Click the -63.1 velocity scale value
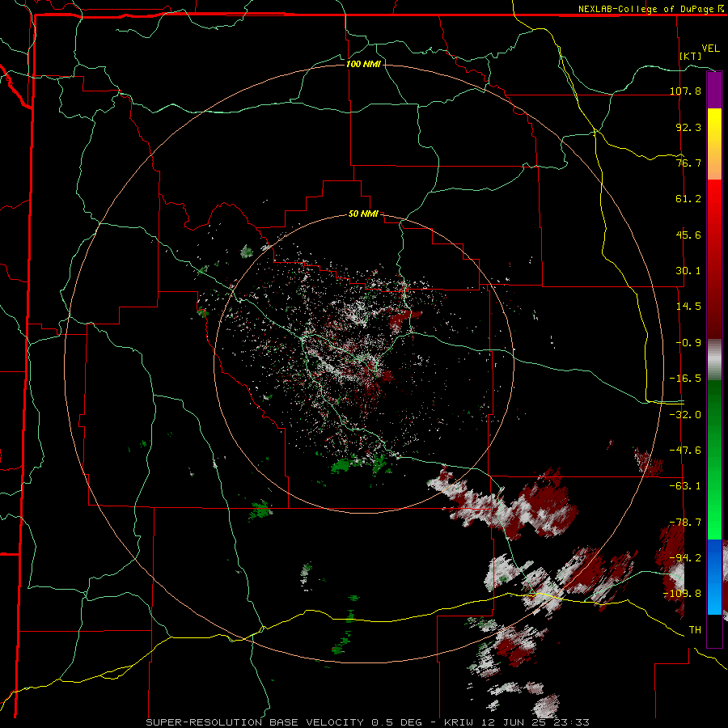Image resolution: width=728 pixels, height=728 pixels. [685, 486]
